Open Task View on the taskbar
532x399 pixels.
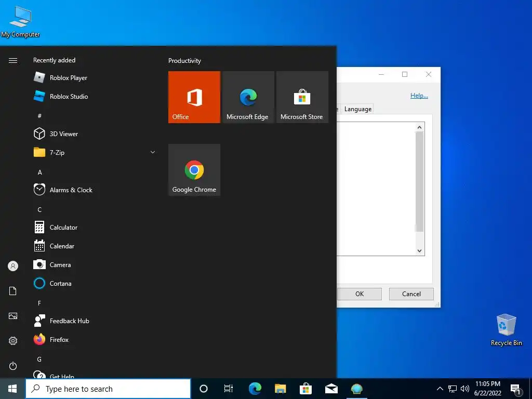229,389
